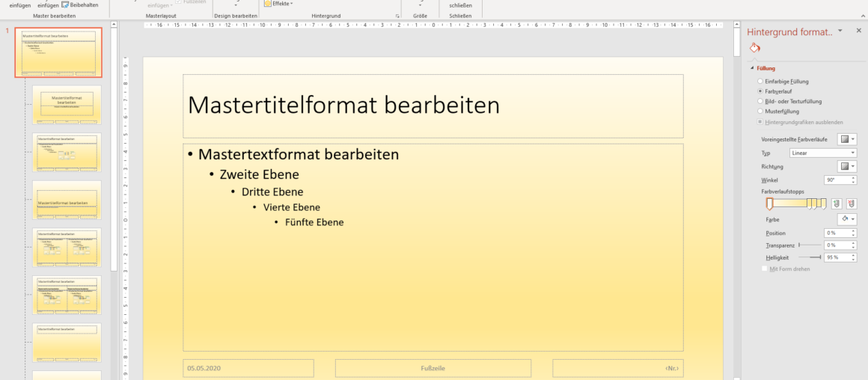Click the Effekte circle icon
The height and width of the screenshot is (380, 868).
[x=268, y=3]
